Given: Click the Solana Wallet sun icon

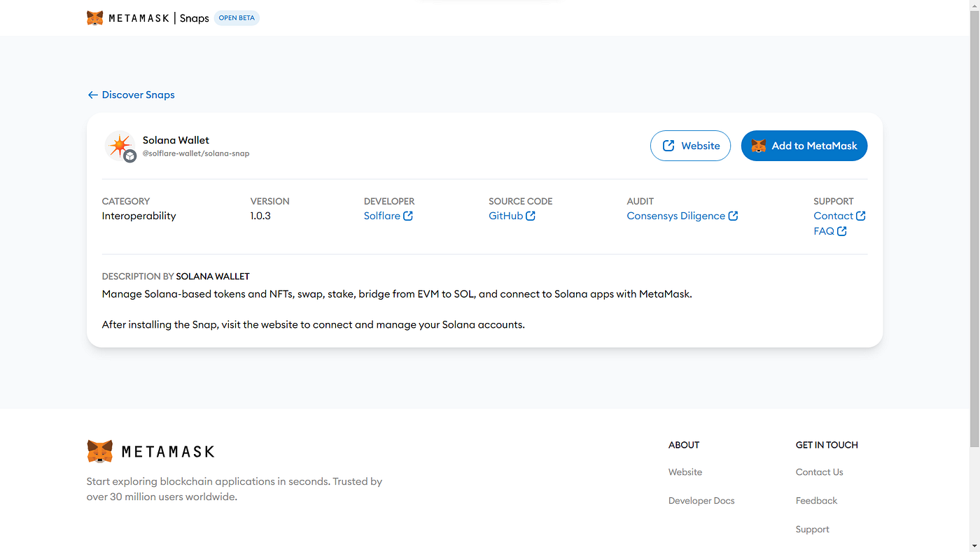Looking at the screenshot, I should pos(120,146).
